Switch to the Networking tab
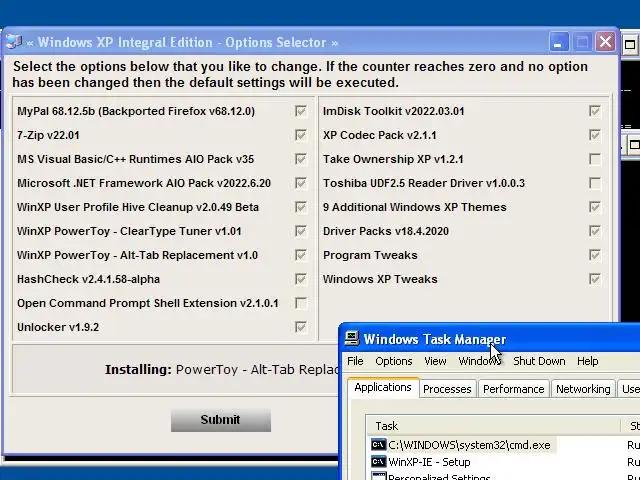The width and height of the screenshot is (640, 480). click(x=583, y=389)
